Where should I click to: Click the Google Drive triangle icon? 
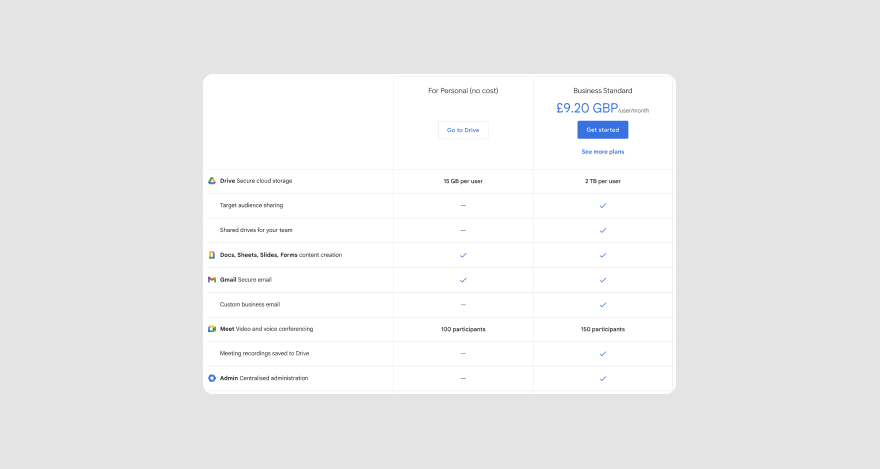click(212, 181)
